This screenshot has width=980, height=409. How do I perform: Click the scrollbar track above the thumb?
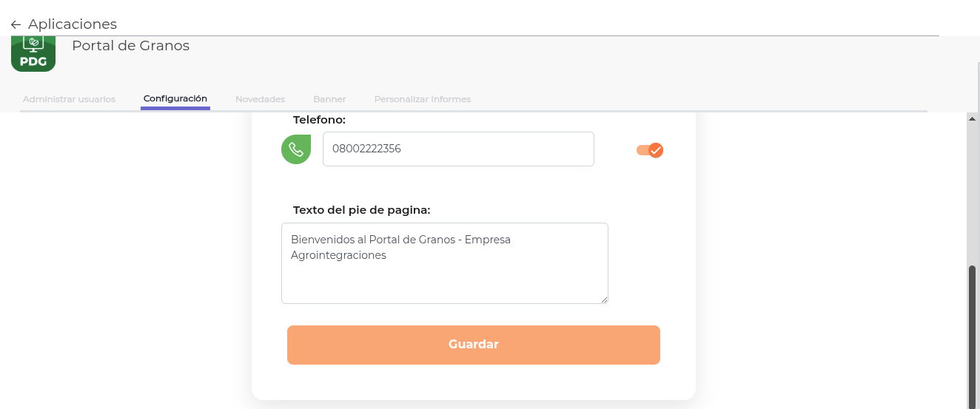pos(973,192)
